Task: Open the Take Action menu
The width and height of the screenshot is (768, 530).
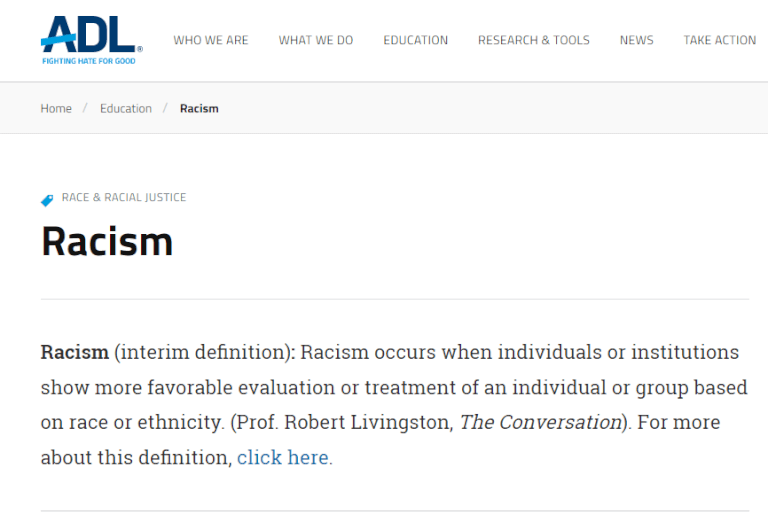Action: pos(720,40)
